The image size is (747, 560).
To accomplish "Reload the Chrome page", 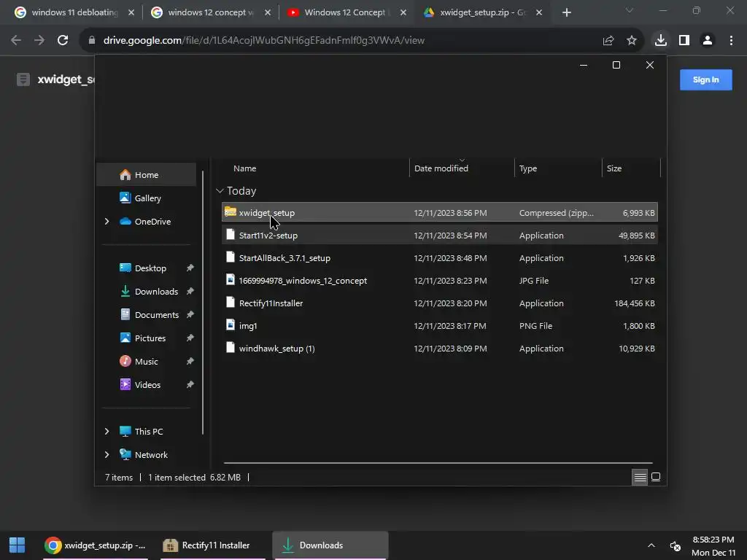I will point(63,41).
